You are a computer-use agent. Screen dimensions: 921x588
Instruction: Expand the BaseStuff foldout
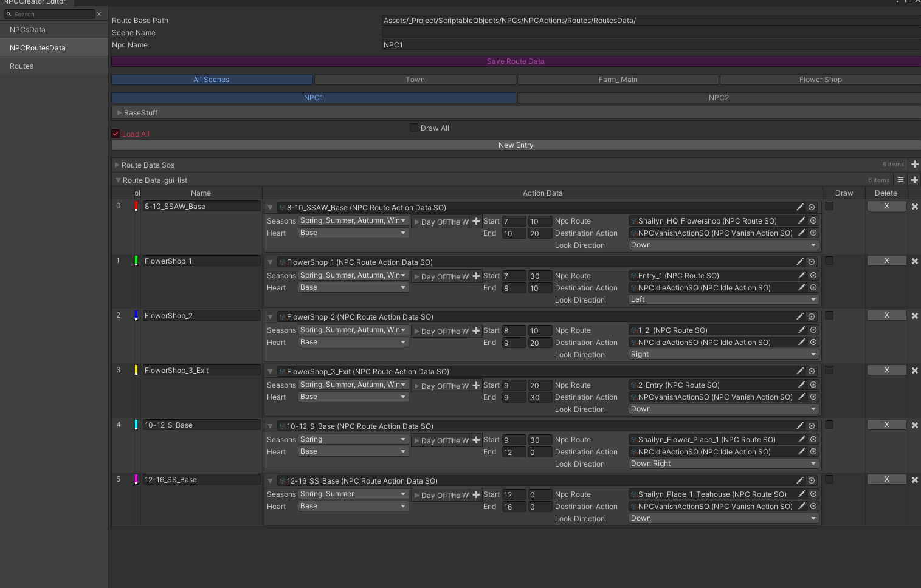(x=119, y=113)
